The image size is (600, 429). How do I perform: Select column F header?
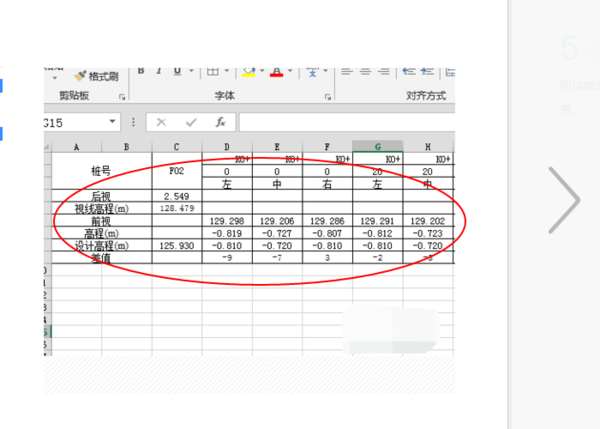[x=327, y=147]
